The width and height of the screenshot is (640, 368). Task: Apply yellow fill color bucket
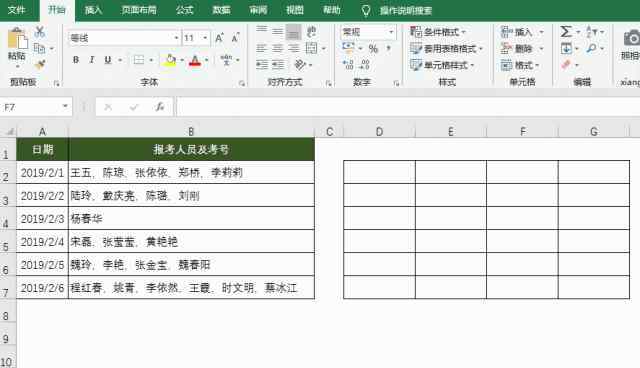[x=170, y=60]
